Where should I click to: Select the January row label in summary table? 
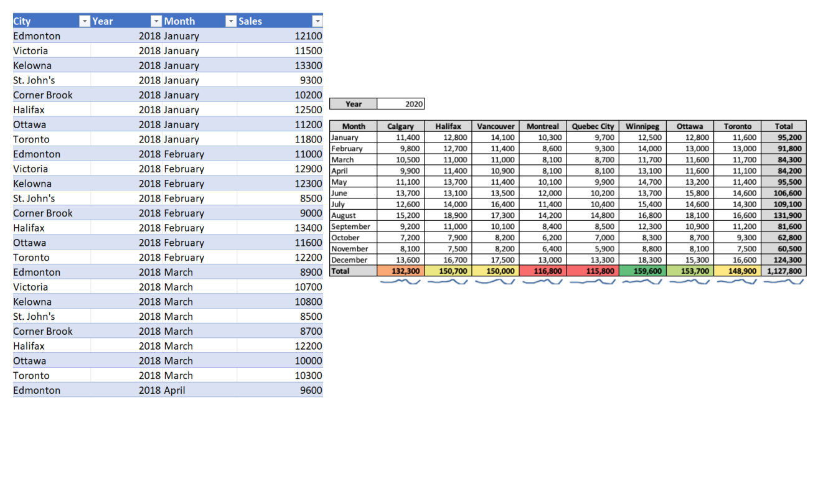[353, 137]
